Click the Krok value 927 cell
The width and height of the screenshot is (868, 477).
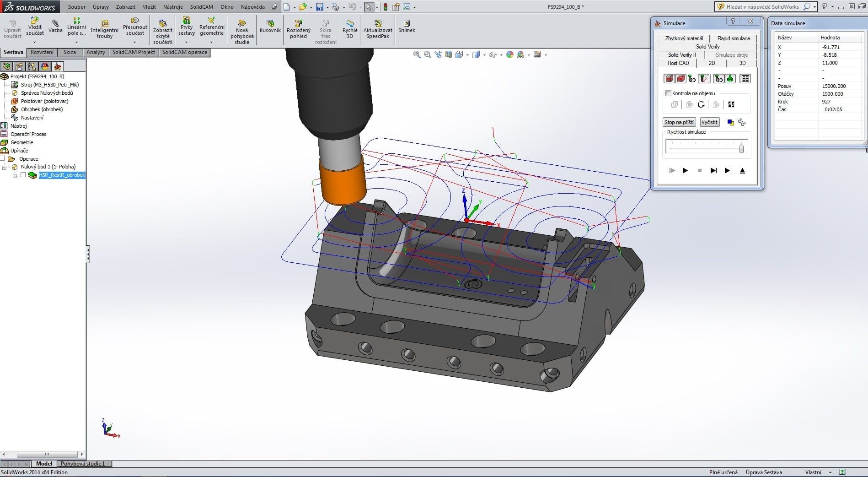tap(826, 102)
